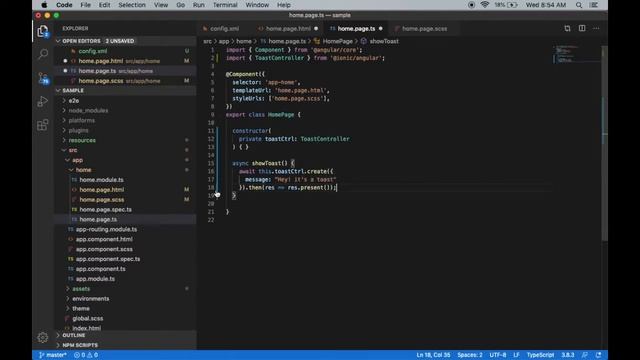Open the Selection menu
The width and height of the screenshot is (640, 360).
(x=132, y=5)
